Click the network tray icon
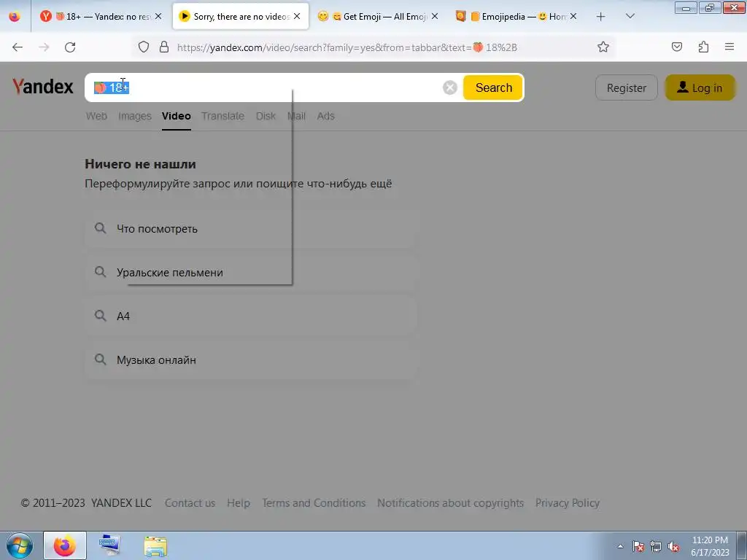 656,547
